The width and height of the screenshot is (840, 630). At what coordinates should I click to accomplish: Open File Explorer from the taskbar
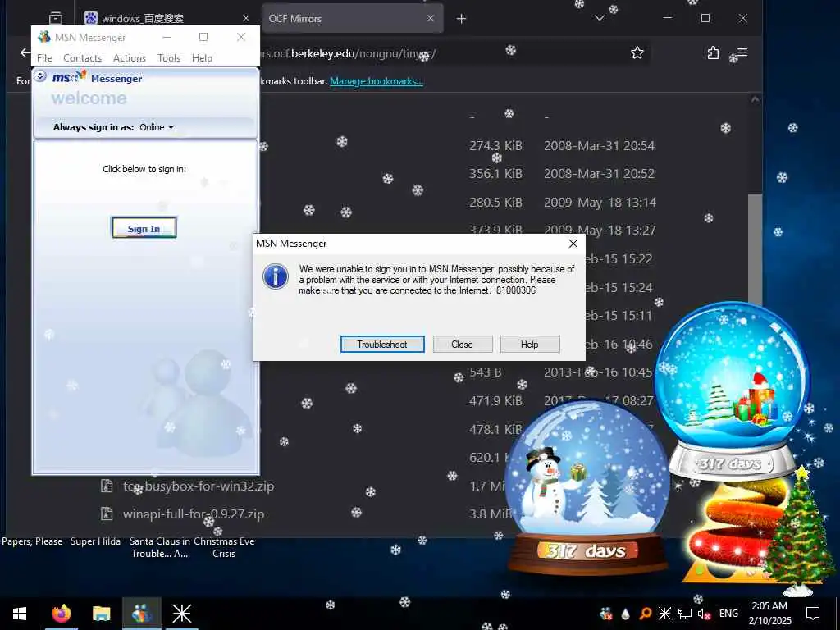101,614
